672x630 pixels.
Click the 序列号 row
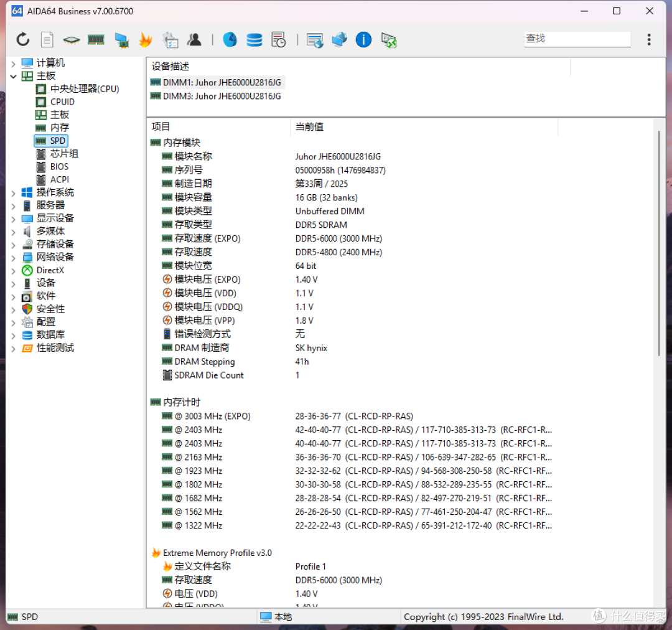coord(352,170)
